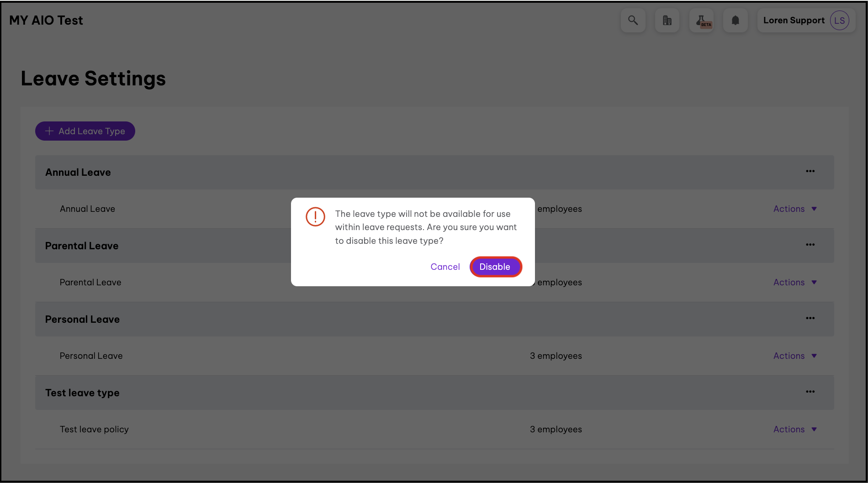
Task: Open the notifications bell
Action: tap(735, 21)
